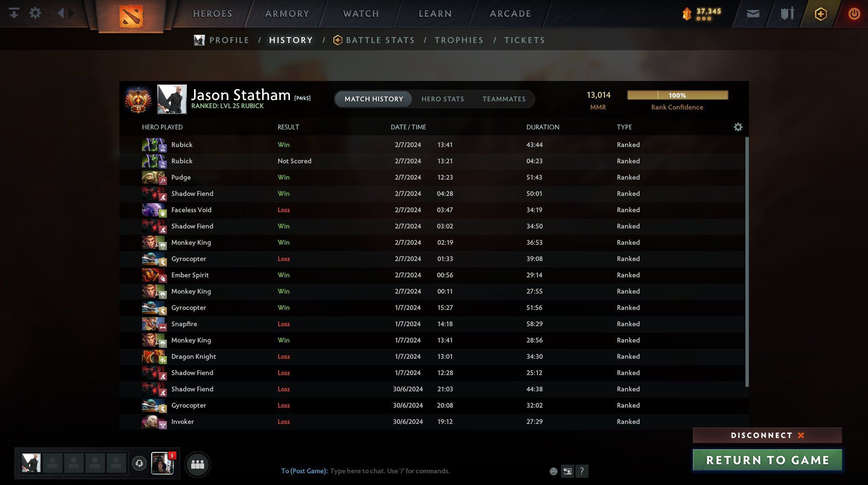Open the party members group icon
Image resolution: width=868 pixels, height=485 pixels.
198,464
